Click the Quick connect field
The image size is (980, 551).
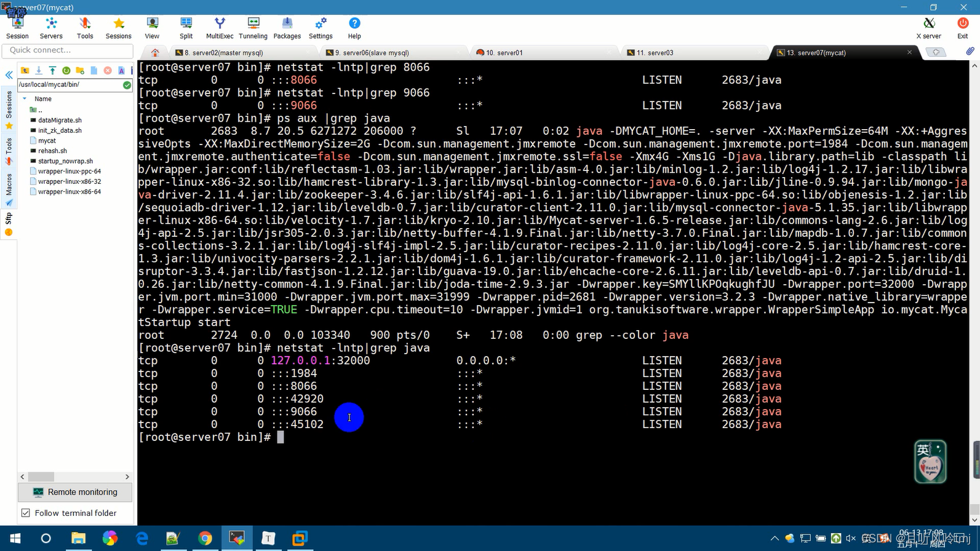click(x=68, y=50)
